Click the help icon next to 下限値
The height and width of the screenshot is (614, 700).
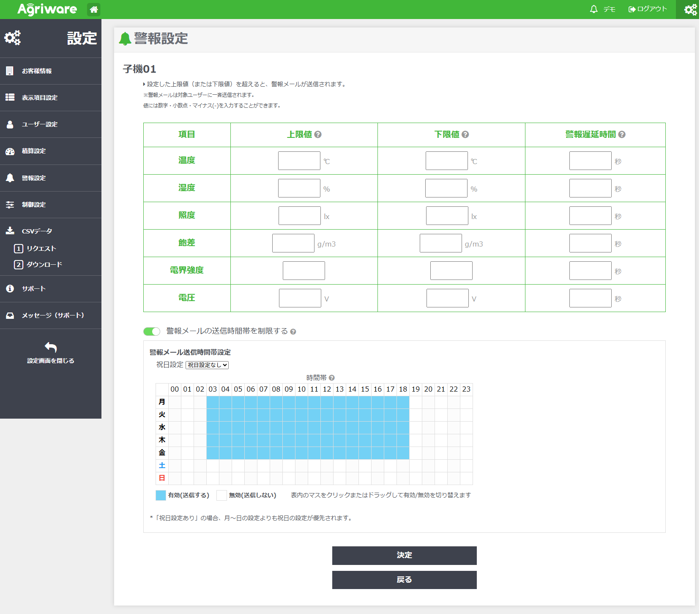(465, 134)
